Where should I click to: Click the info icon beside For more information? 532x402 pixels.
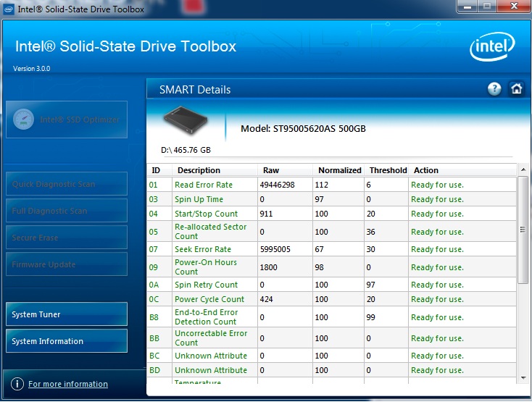pos(16,384)
